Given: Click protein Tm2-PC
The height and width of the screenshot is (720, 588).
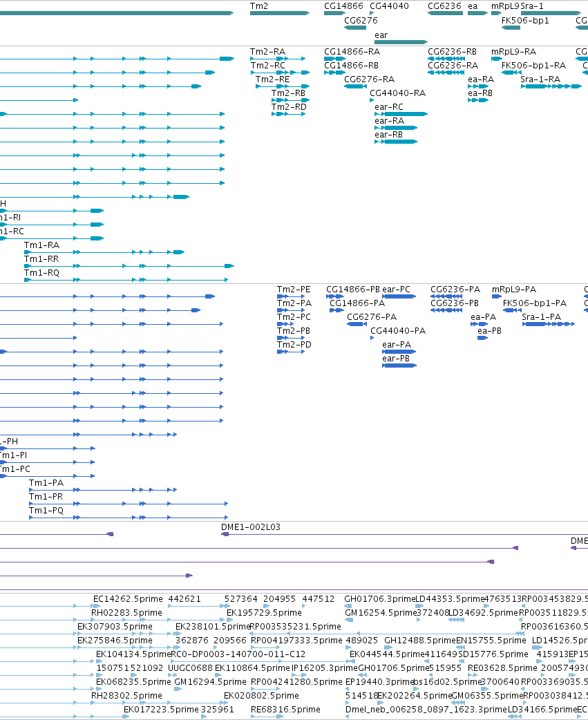Looking at the screenshot, I should (x=285, y=324).
